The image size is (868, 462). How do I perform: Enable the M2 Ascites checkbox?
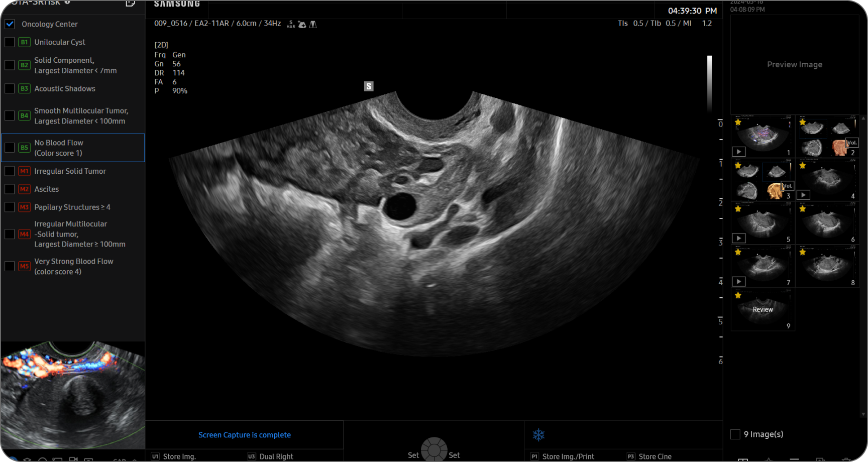pyautogui.click(x=10, y=189)
